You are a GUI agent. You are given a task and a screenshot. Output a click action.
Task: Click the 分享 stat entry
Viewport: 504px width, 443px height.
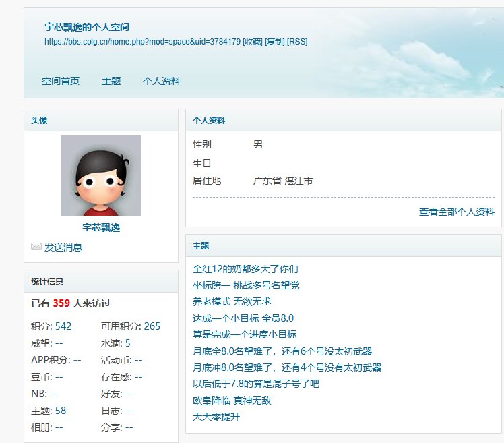[117, 427]
